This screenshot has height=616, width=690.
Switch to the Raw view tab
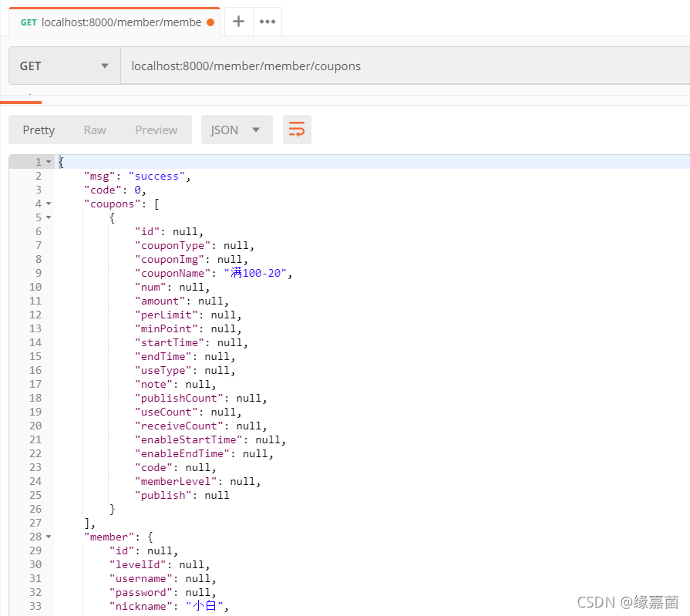tap(95, 130)
